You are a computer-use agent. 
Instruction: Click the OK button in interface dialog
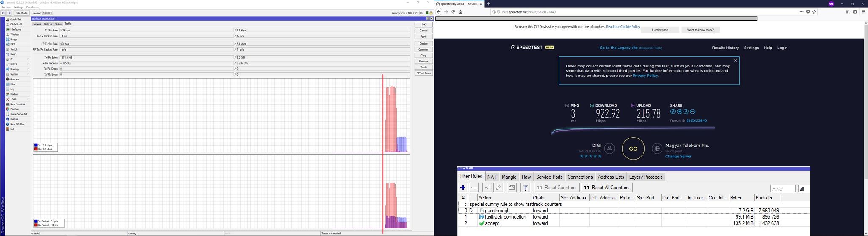tap(423, 25)
